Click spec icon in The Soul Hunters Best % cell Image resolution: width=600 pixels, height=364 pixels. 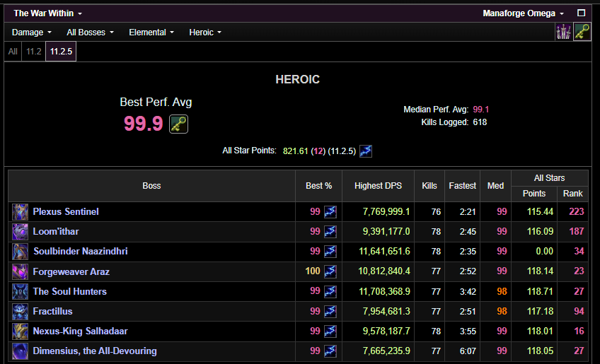pyautogui.click(x=330, y=291)
